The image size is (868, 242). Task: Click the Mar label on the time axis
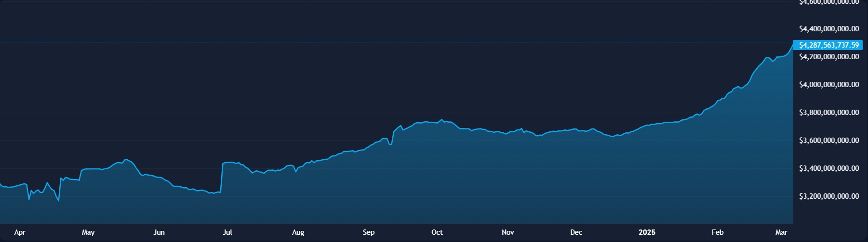781,232
